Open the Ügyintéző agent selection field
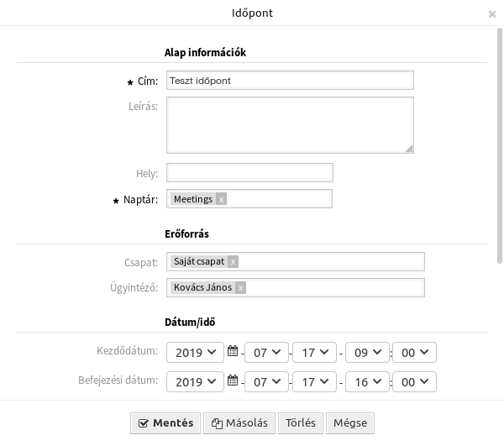The image size is (504, 446). (296, 287)
